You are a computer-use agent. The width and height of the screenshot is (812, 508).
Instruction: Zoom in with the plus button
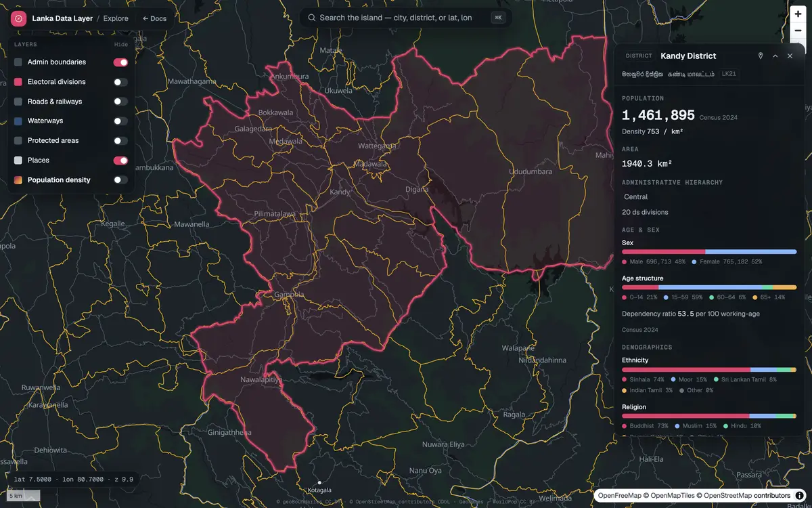(x=798, y=14)
